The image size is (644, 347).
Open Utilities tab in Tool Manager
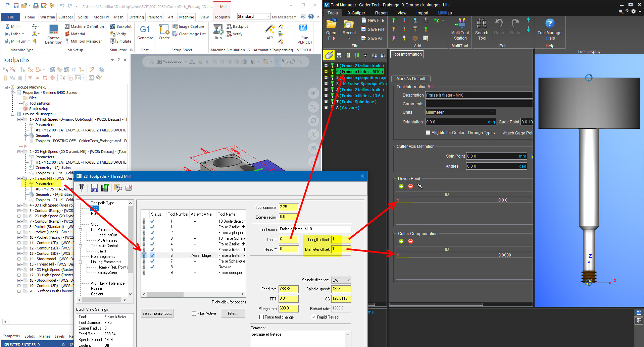[x=445, y=13]
